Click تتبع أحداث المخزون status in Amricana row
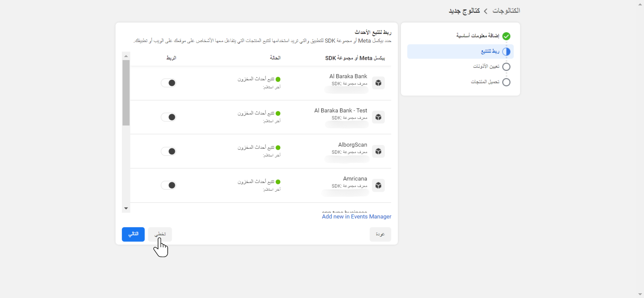This screenshot has height=298, width=644. coord(256,181)
